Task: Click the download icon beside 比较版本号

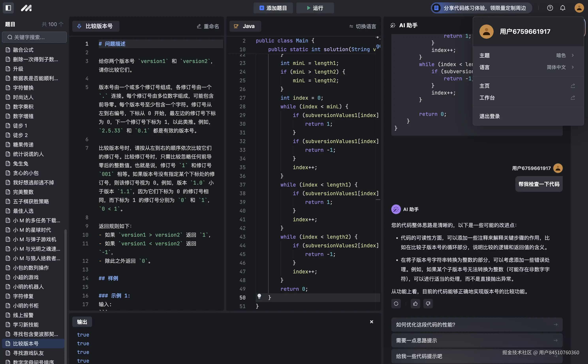Action: 80,26
